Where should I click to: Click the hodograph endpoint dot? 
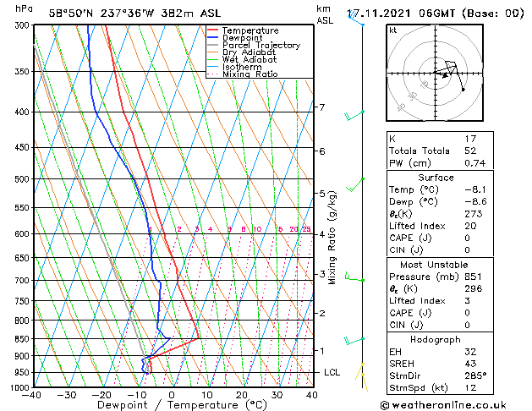pyautogui.click(x=463, y=90)
